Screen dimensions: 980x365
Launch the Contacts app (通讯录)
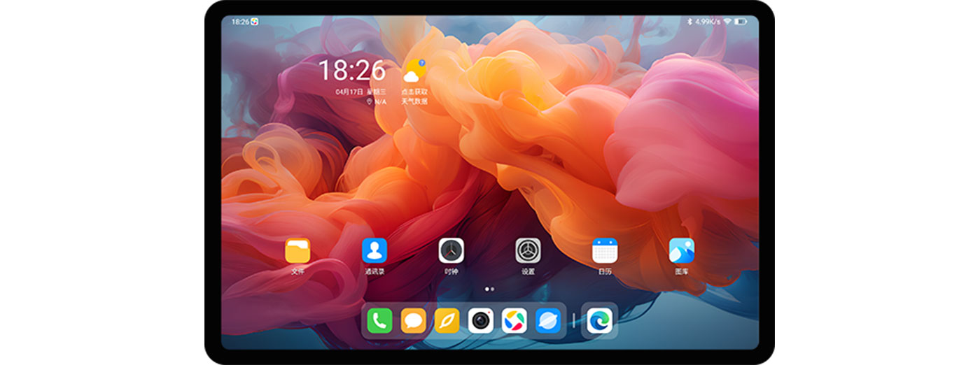374,250
